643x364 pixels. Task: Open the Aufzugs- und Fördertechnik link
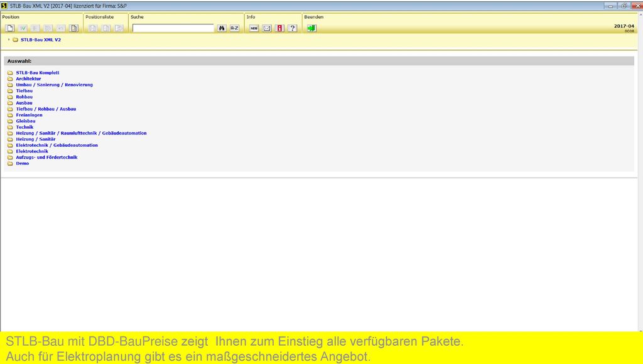click(x=46, y=158)
